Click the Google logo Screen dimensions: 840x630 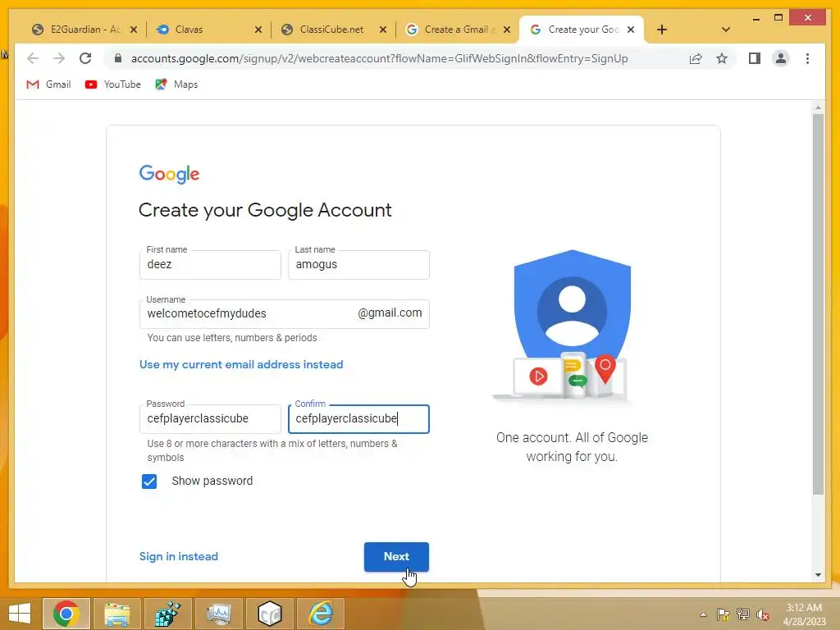click(x=169, y=174)
